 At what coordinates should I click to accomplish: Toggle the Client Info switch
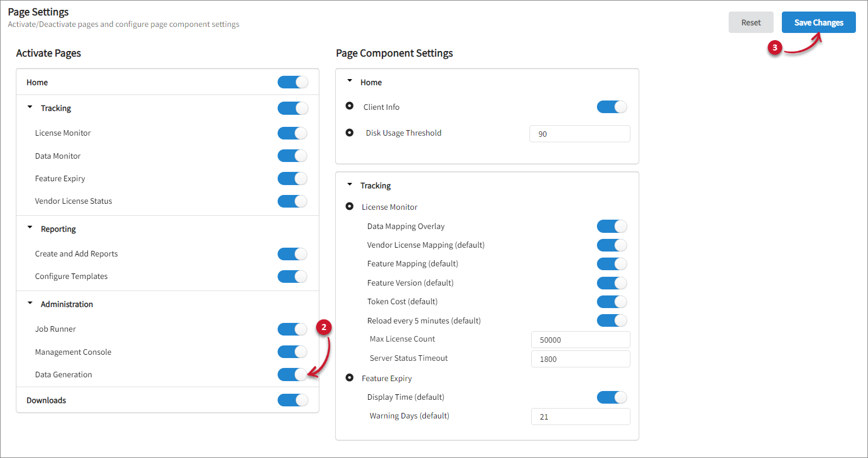click(x=612, y=107)
